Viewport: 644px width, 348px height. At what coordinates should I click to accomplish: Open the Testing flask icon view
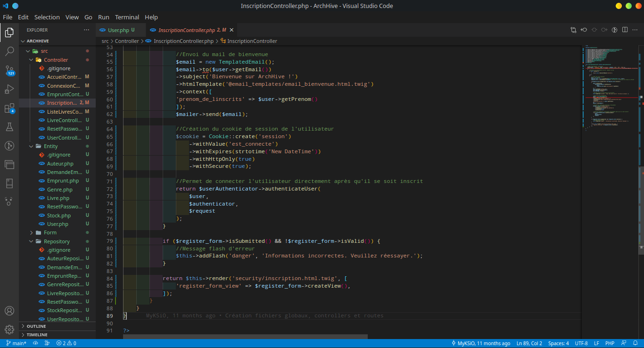(9, 127)
